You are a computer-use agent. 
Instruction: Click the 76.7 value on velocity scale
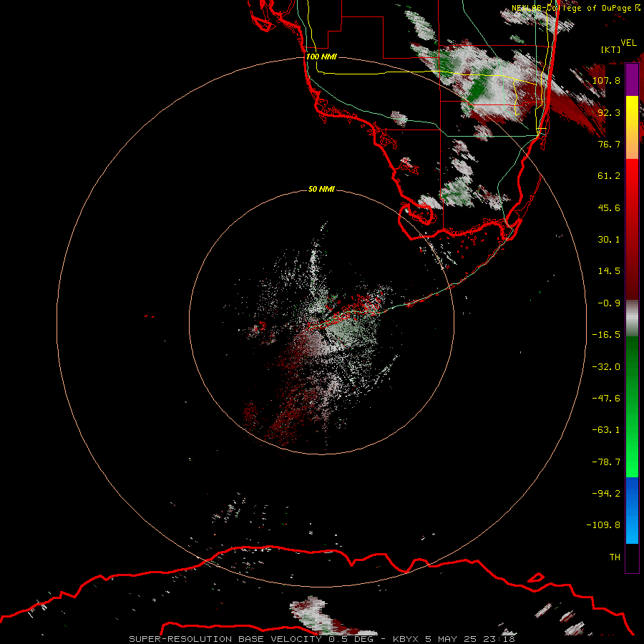pyautogui.click(x=609, y=144)
